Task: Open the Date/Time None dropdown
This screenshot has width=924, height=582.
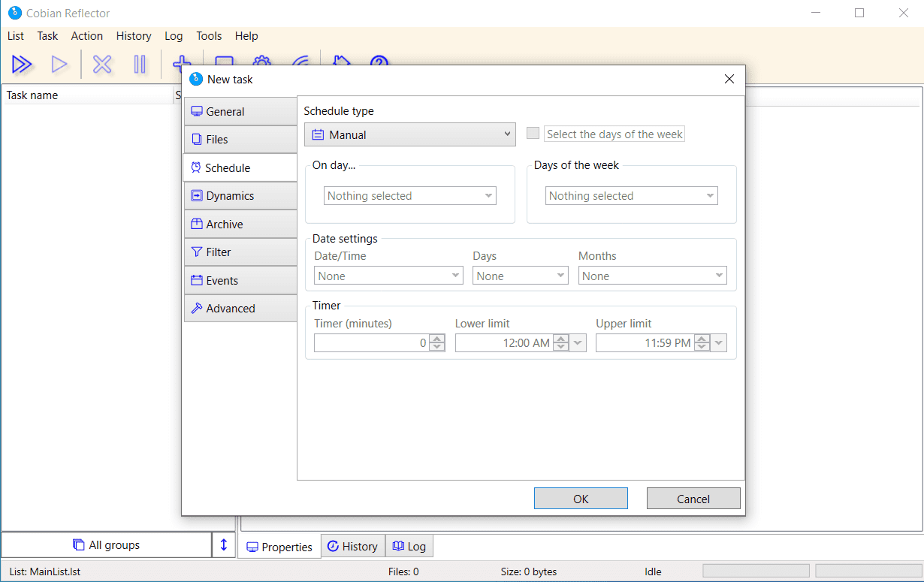Action: tap(388, 276)
